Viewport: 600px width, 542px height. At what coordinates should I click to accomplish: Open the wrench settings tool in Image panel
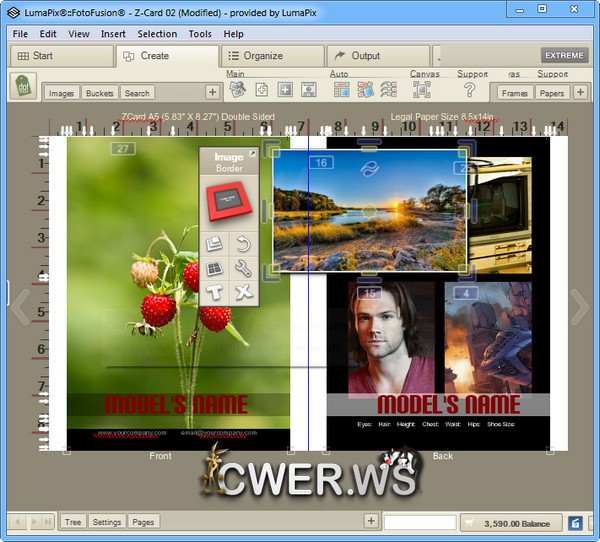(x=242, y=268)
